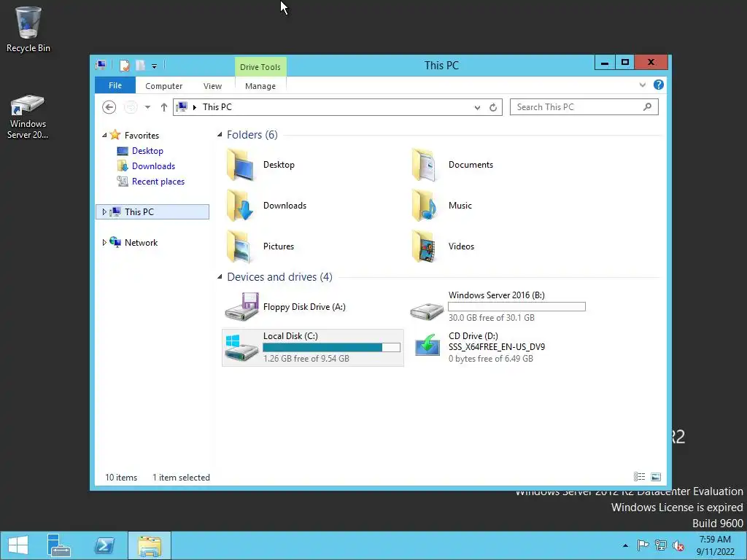Open Desktop under Favorites
Screen dimensions: 747x560
(x=147, y=151)
